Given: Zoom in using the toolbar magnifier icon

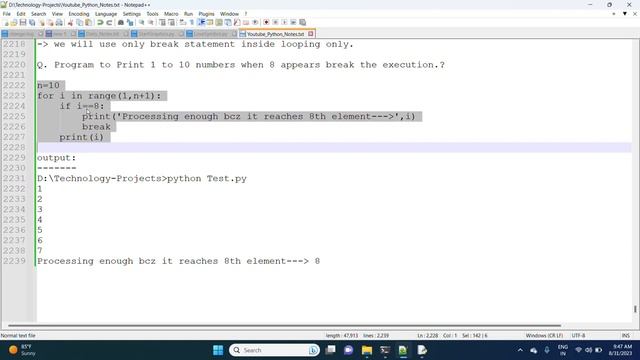Looking at the screenshot, I should click(x=142, y=22).
